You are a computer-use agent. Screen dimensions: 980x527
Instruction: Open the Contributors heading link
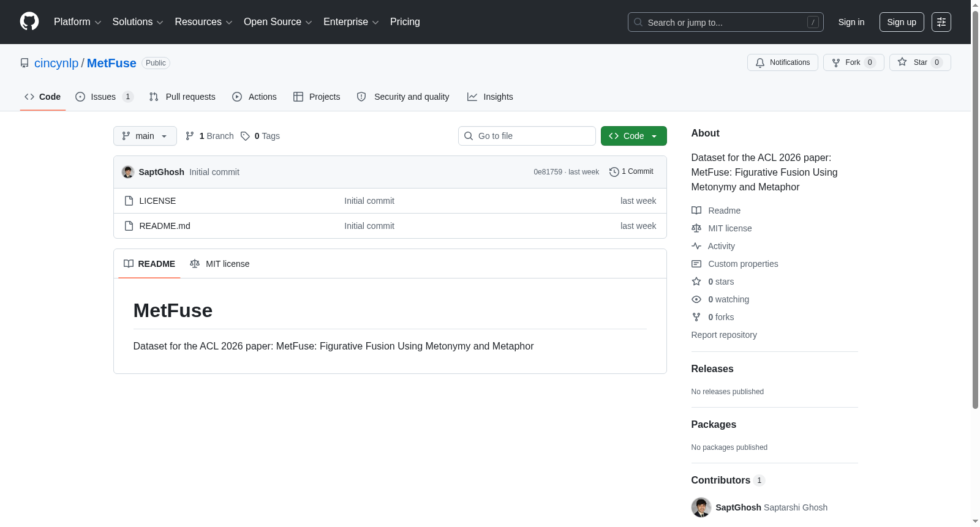pyautogui.click(x=728, y=480)
